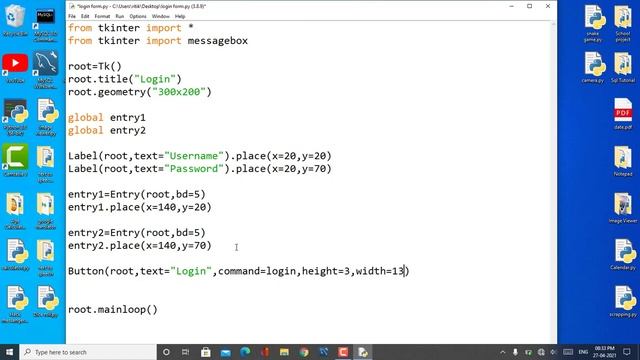The height and width of the screenshot is (360, 640).
Task: Open the Edit menu
Action: tap(85, 16)
